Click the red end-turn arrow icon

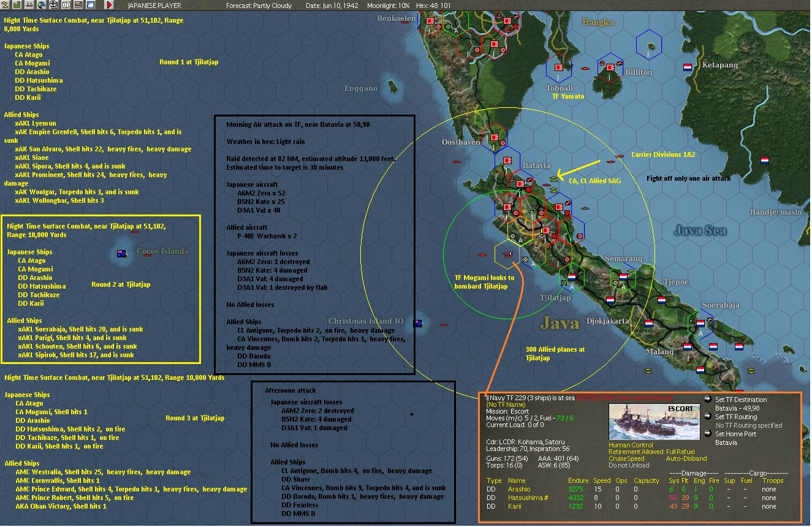[x=110, y=5]
